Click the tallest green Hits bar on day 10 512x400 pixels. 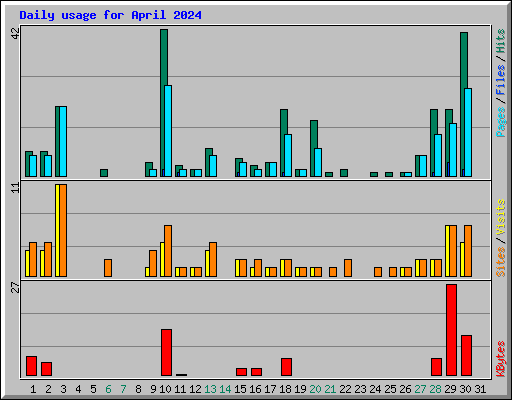(x=163, y=103)
